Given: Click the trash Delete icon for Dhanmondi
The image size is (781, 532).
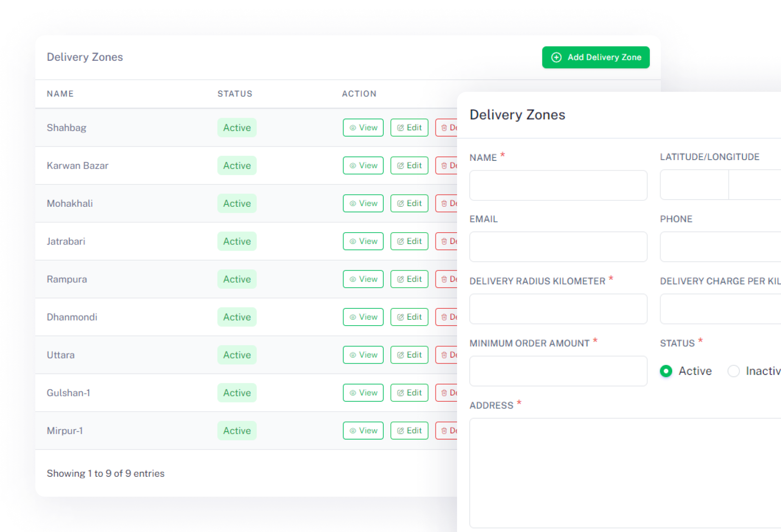Looking at the screenshot, I should [444, 317].
